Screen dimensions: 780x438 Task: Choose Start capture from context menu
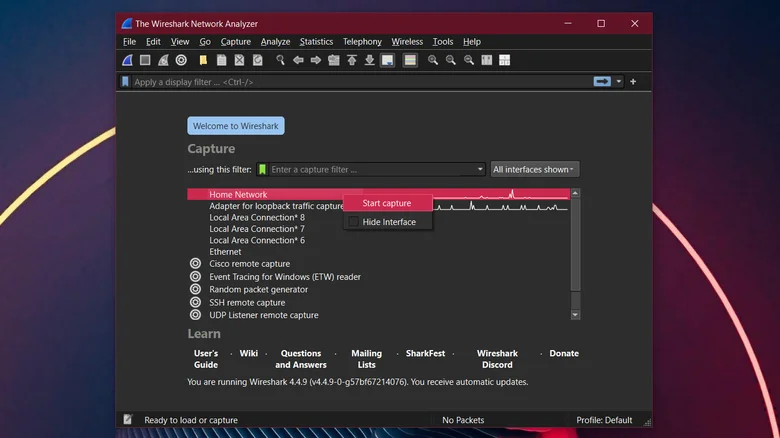pyautogui.click(x=387, y=203)
